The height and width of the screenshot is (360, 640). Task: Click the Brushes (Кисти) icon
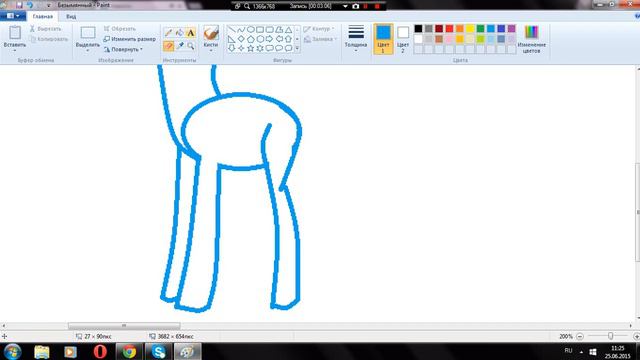click(211, 33)
